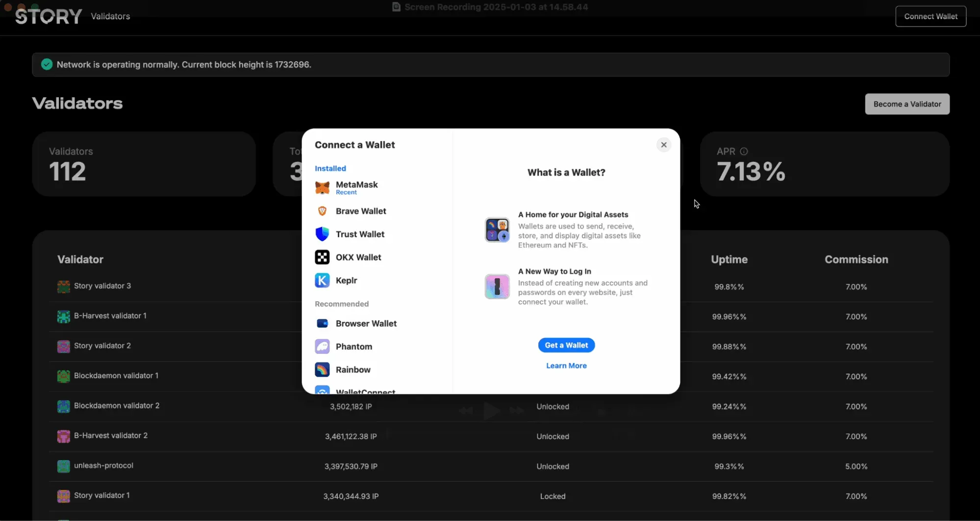Click the Commission column header
Image resolution: width=980 pixels, height=521 pixels.
856,260
